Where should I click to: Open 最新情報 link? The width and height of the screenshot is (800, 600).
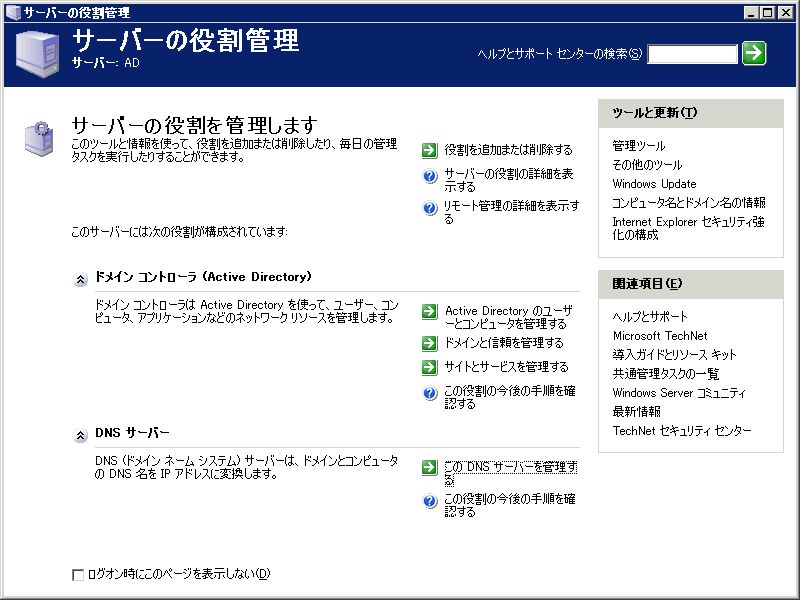[636, 411]
